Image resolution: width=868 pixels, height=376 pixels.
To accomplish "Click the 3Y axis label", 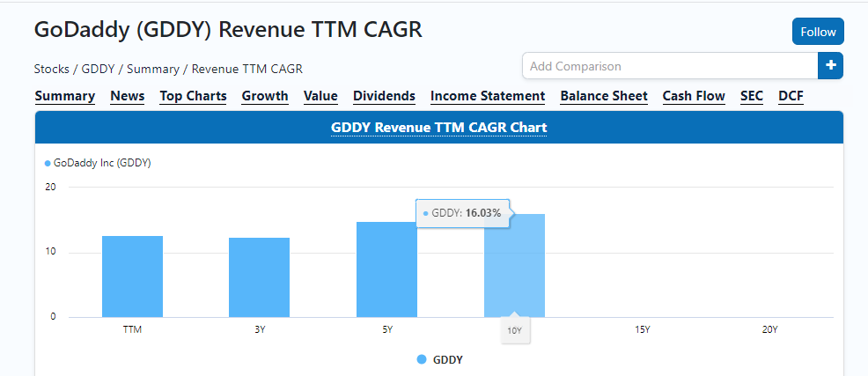I will [x=259, y=329].
